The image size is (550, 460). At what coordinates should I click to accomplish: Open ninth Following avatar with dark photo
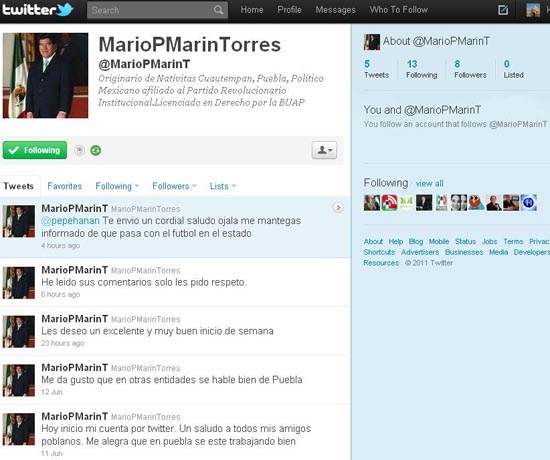click(511, 202)
